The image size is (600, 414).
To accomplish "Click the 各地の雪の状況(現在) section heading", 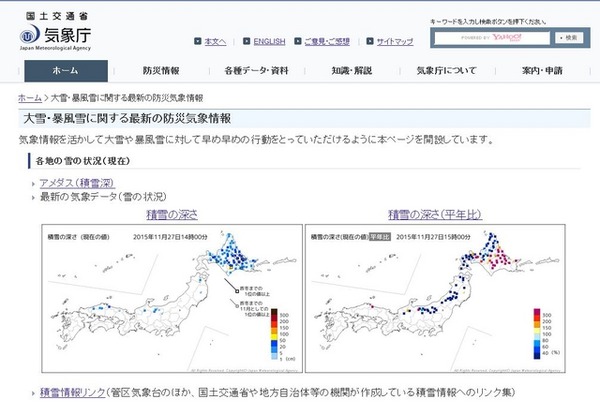I will [83, 161].
